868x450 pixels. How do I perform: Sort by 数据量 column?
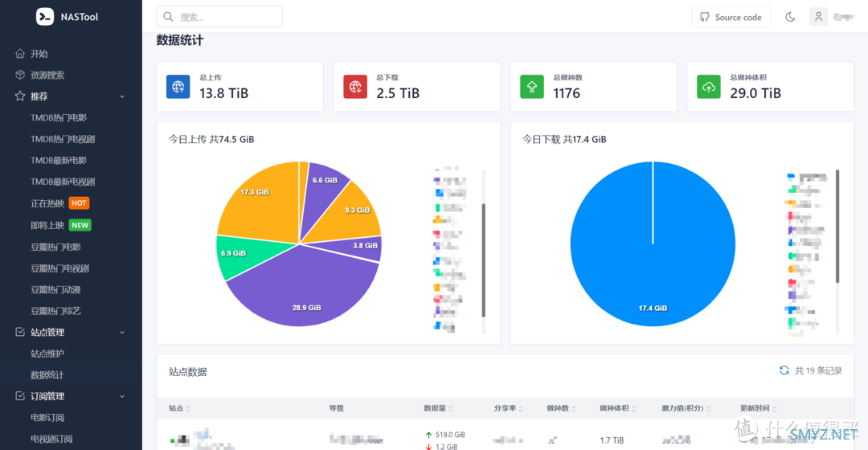tap(439, 408)
